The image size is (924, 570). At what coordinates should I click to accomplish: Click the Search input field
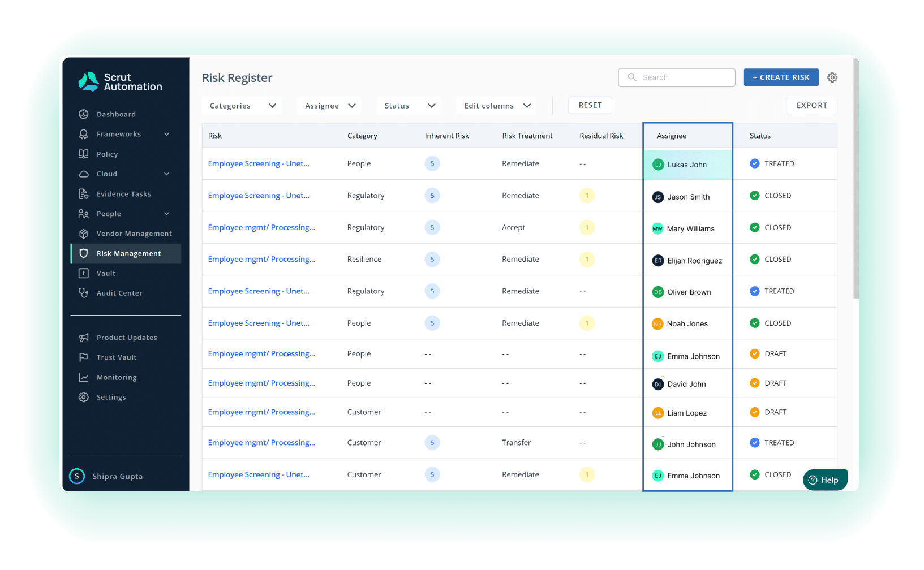tap(677, 77)
